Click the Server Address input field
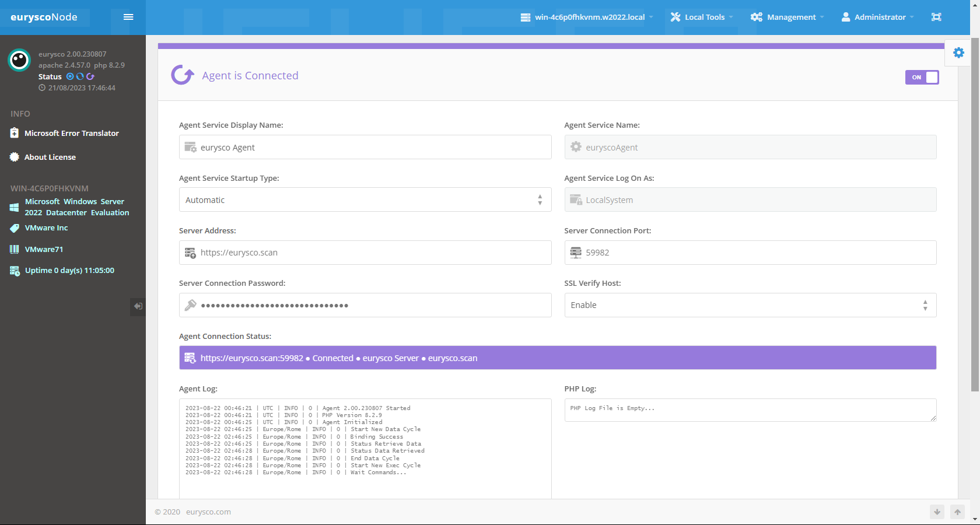 pyautogui.click(x=365, y=253)
